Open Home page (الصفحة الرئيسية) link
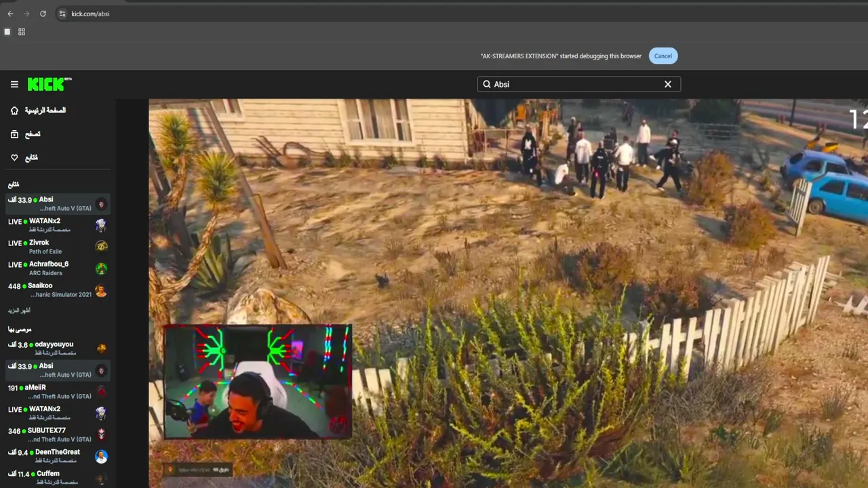Screen dimensions: 868x488 coord(45,110)
